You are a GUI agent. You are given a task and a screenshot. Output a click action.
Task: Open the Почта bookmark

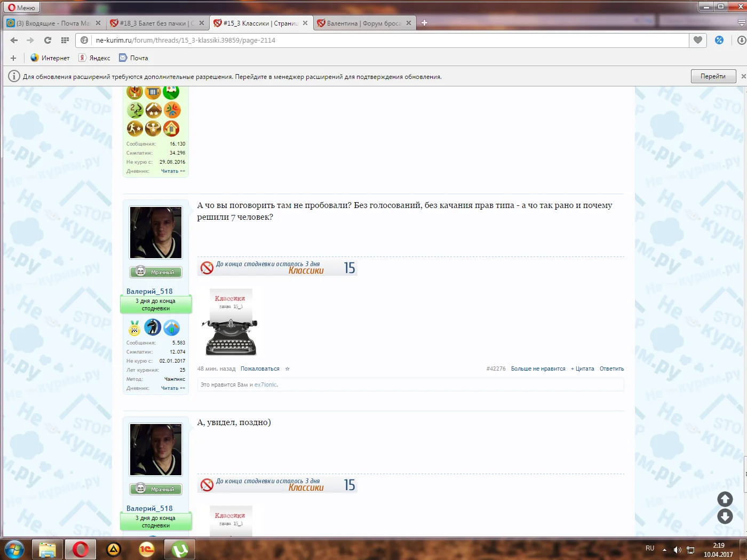point(133,58)
